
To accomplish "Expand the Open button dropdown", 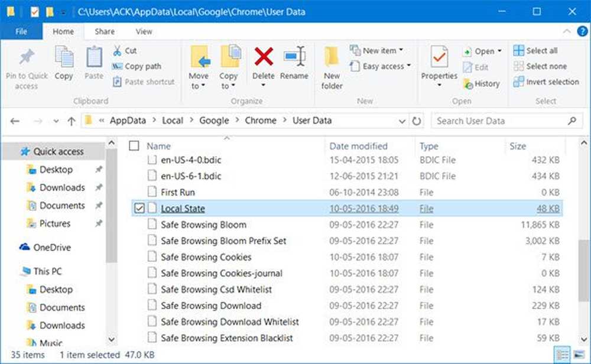I will [x=500, y=51].
